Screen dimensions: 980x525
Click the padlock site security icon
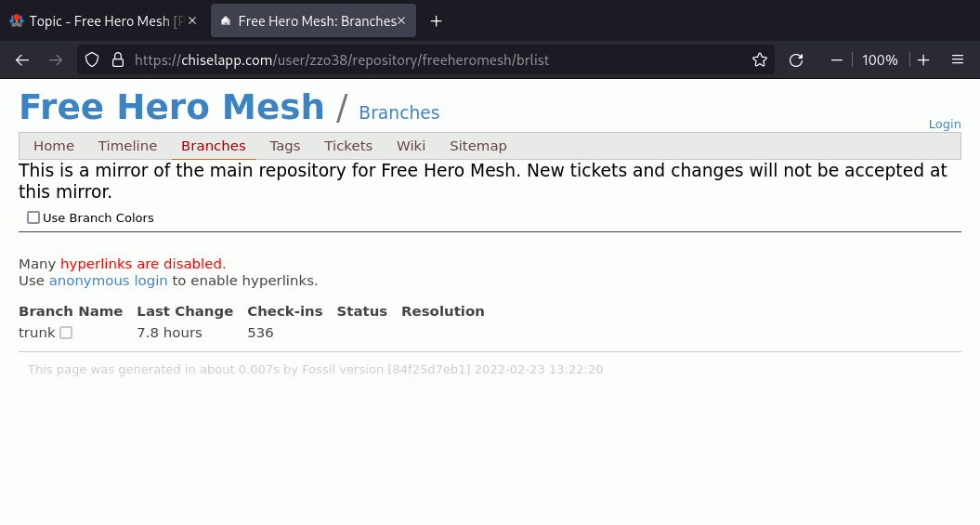118,59
